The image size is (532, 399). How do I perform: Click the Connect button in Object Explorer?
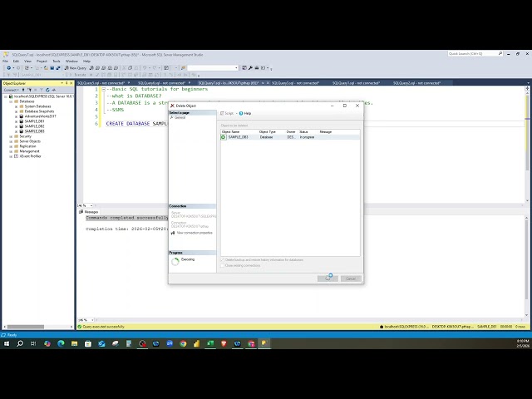click(x=11, y=90)
